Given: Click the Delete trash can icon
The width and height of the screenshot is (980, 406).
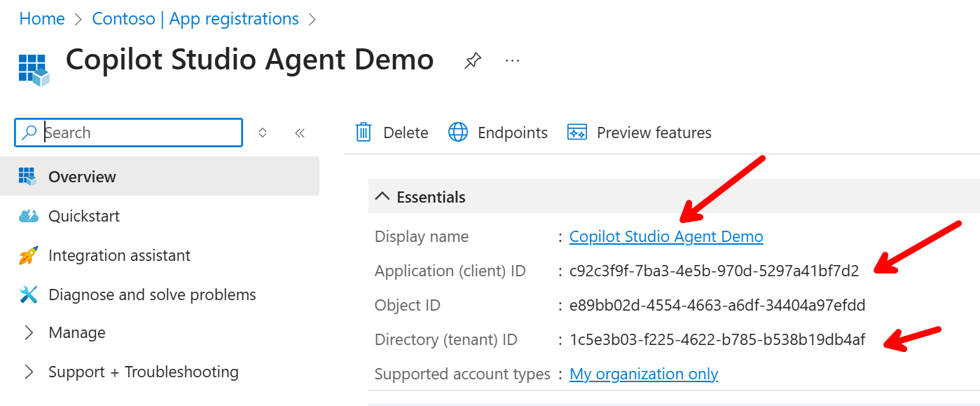Looking at the screenshot, I should 364,133.
